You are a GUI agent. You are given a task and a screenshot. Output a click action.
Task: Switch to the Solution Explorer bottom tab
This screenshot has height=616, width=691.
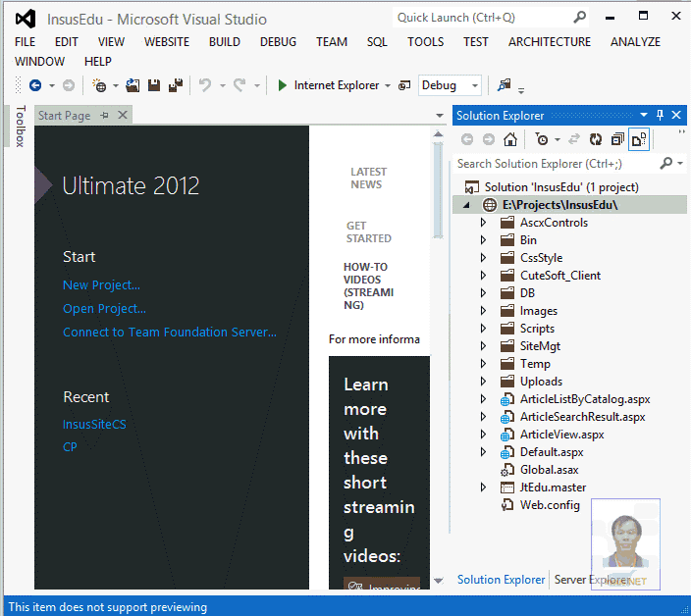[x=501, y=580]
